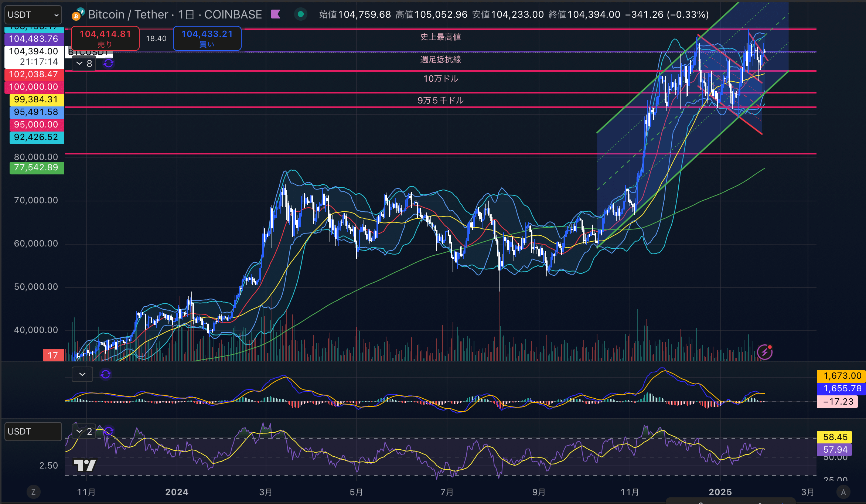866x504 pixels.
Task: Click the red 104,414.81 売り sell button
Action: pyautogui.click(x=105, y=38)
